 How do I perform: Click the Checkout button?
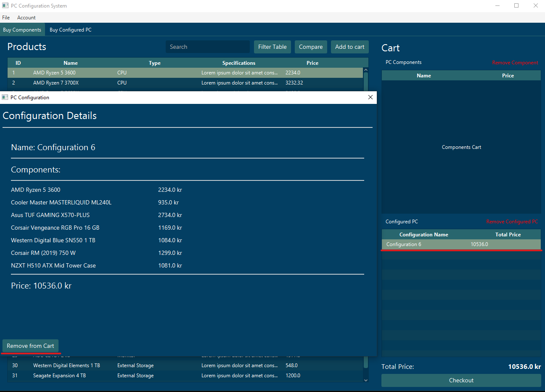point(461,380)
